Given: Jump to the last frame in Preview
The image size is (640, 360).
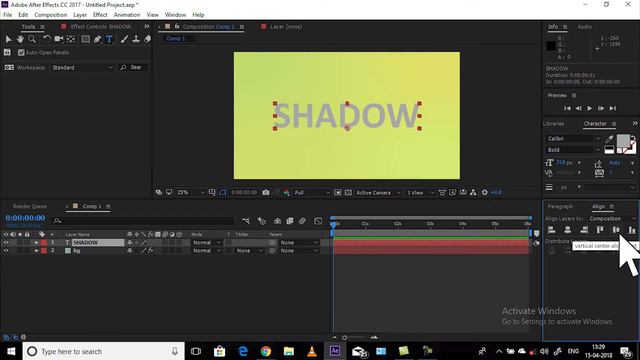Looking at the screenshot, I should click(x=613, y=108).
